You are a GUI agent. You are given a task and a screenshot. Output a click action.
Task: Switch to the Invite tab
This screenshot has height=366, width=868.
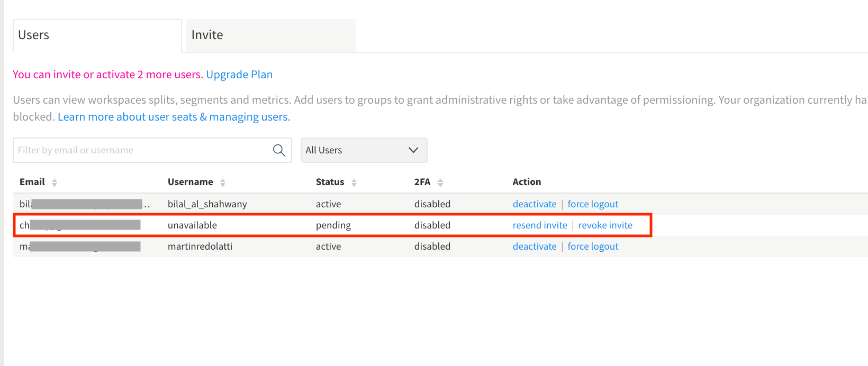(x=270, y=35)
